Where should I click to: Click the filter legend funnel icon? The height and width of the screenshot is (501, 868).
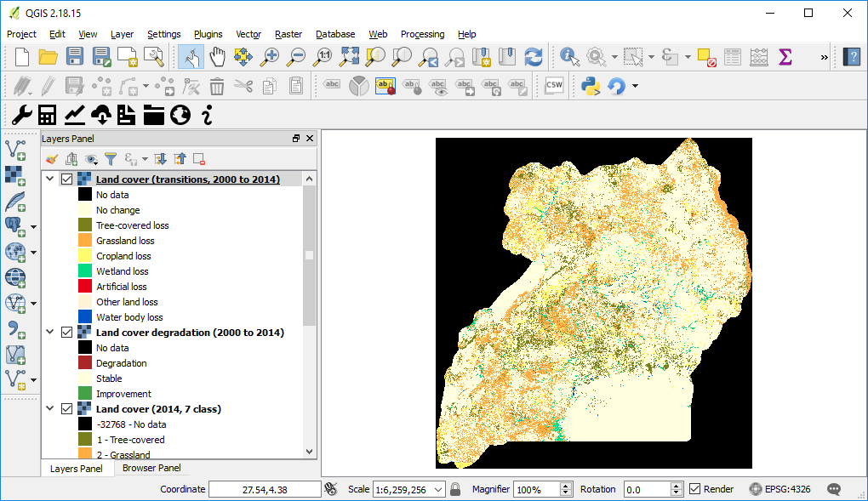(110, 159)
